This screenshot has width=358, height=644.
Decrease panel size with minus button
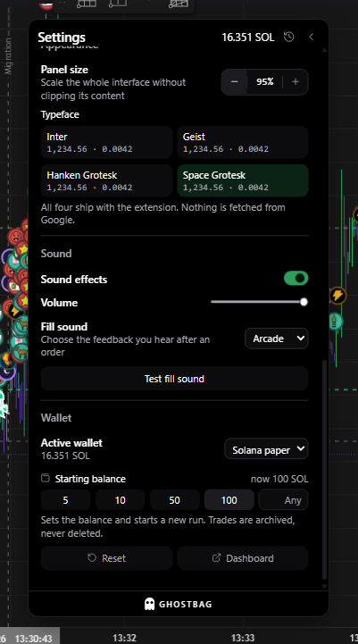pyautogui.click(x=235, y=82)
